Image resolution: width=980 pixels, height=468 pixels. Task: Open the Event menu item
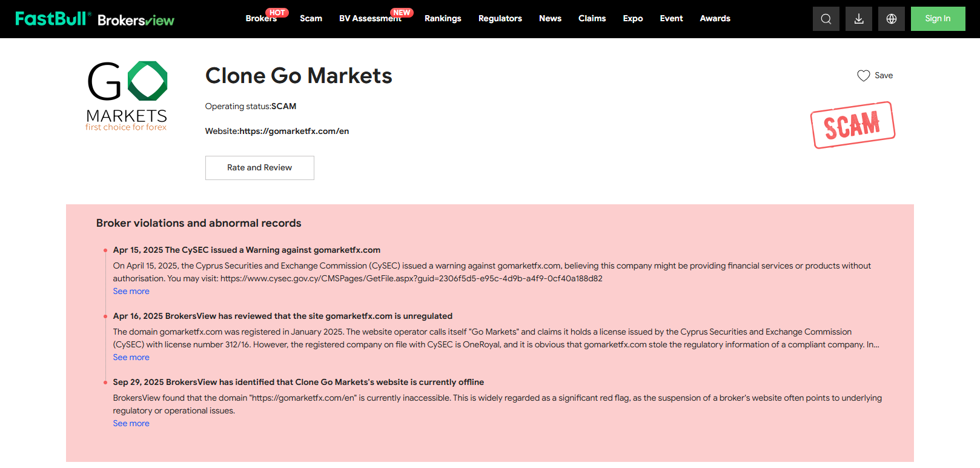[671, 19]
